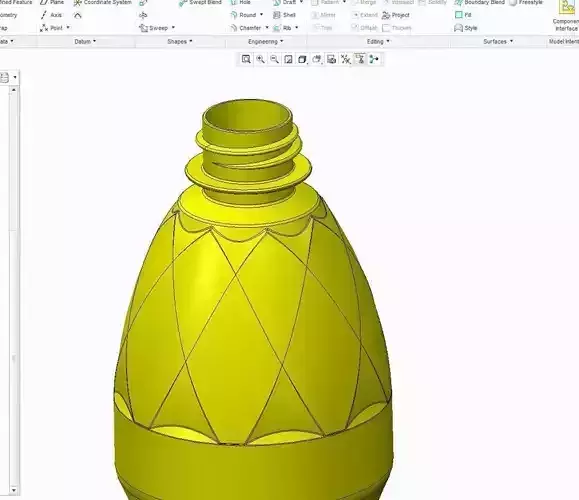Select the Draft tool
This screenshot has height=500, width=579.
(x=284, y=2)
